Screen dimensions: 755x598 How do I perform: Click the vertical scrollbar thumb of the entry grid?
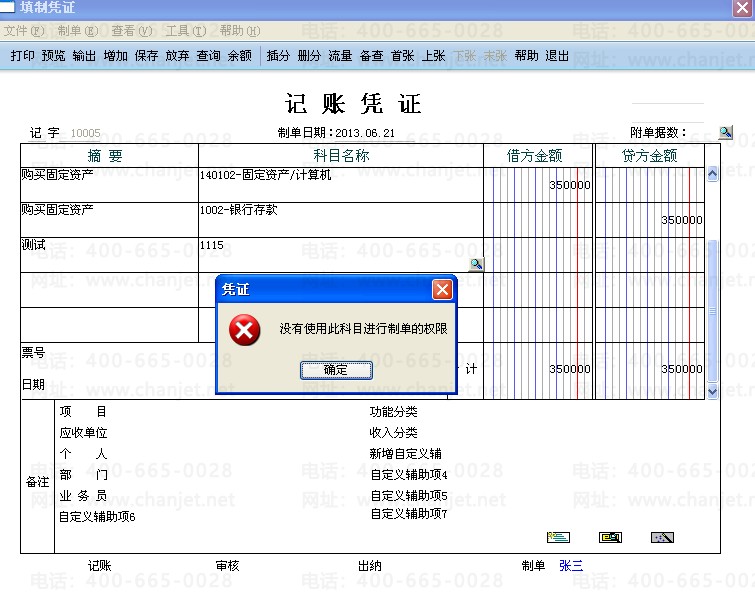[x=713, y=311]
